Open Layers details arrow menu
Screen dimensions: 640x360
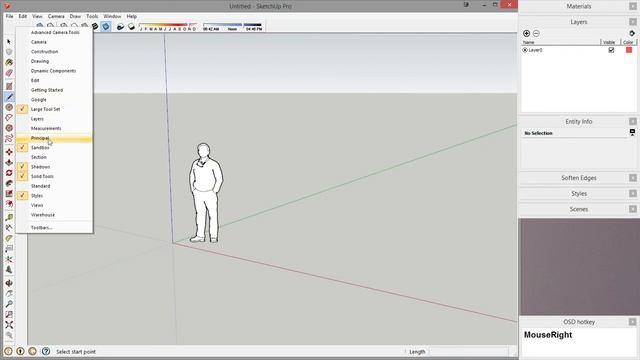point(632,33)
